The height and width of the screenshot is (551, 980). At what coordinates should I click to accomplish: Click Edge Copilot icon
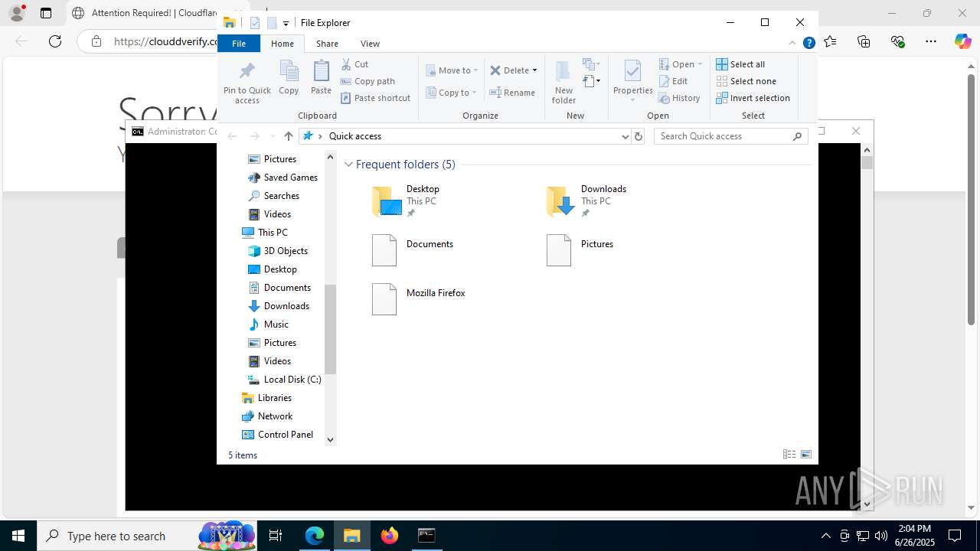pyautogui.click(x=962, y=41)
